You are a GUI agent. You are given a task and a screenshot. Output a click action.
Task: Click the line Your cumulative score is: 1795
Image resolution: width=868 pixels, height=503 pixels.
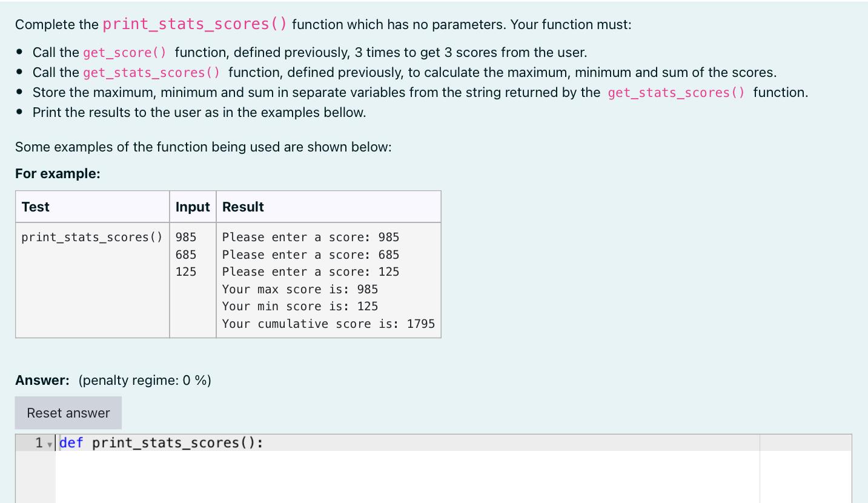point(328,324)
